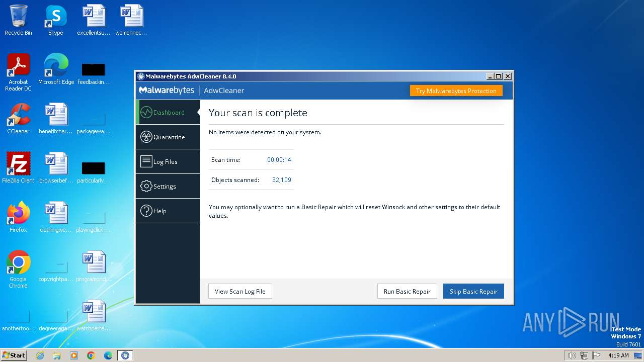The width and height of the screenshot is (644, 362).
Task: Click the Help question mark icon
Action: click(x=146, y=211)
